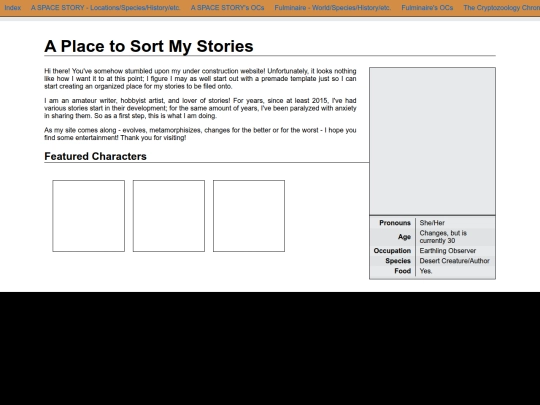540x405 pixels.
Task: Click the 'Age' label in infobox
Action: point(404,237)
